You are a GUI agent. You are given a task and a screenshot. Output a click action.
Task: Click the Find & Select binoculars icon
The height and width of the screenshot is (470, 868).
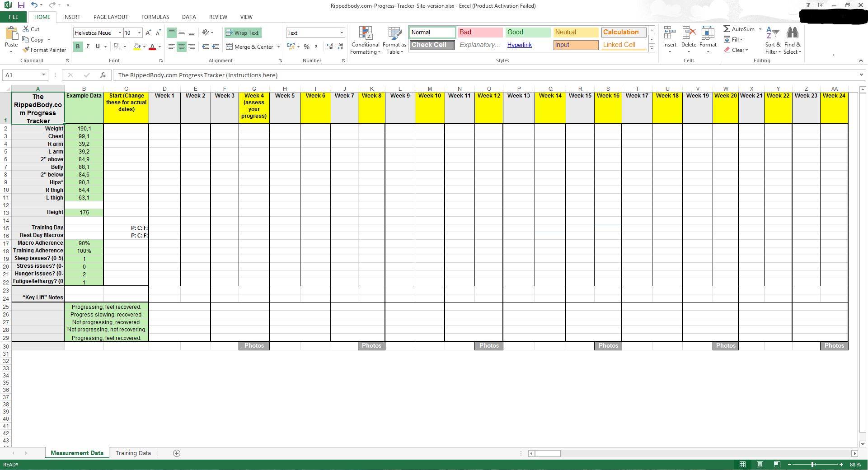click(x=793, y=32)
